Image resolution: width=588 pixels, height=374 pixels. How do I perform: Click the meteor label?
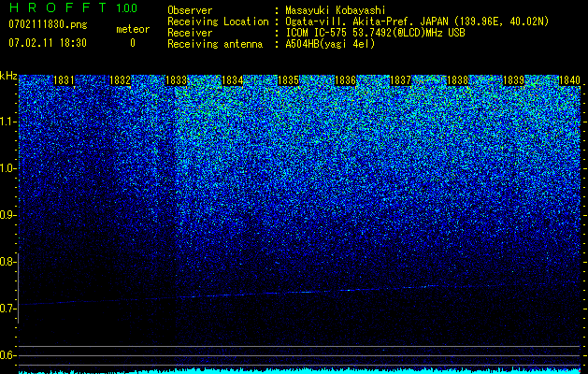pyautogui.click(x=133, y=29)
